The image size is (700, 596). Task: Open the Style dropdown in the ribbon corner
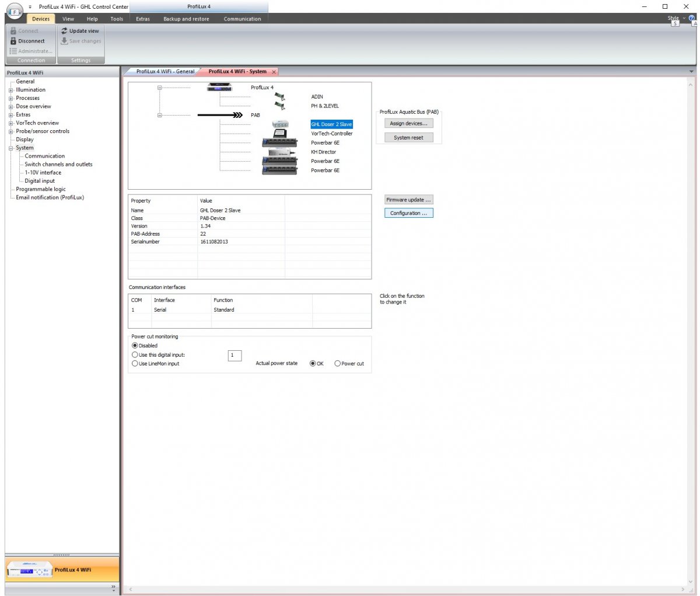click(x=676, y=18)
